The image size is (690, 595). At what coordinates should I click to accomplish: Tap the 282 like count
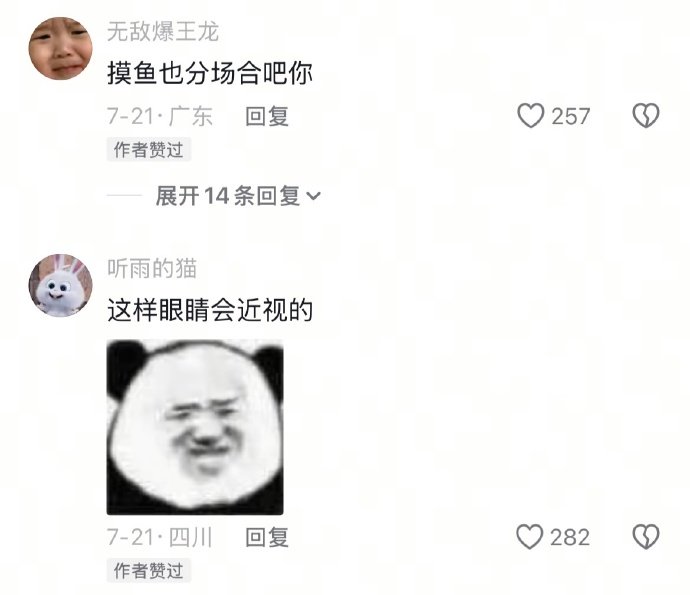coord(570,537)
